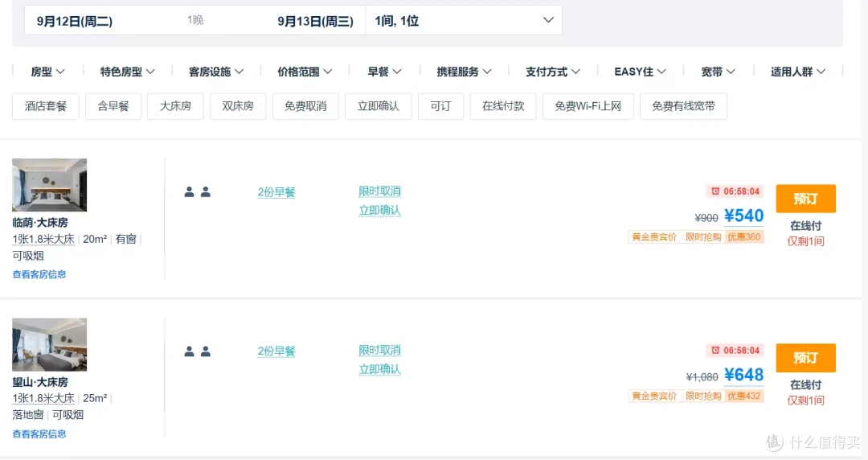View room info for 望山·大床房
The width and height of the screenshot is (868, 460).
pos(39,434)
